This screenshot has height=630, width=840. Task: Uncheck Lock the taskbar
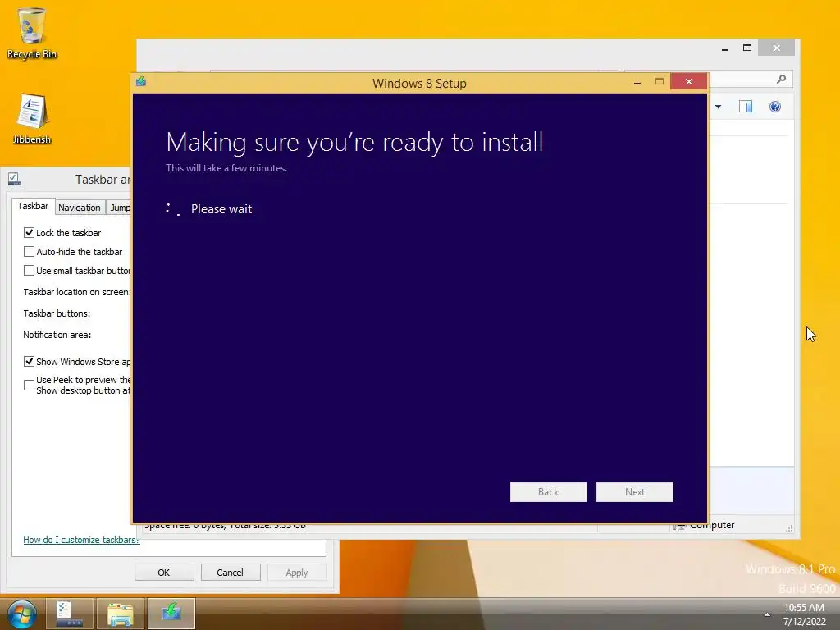(x=29, y=232)
